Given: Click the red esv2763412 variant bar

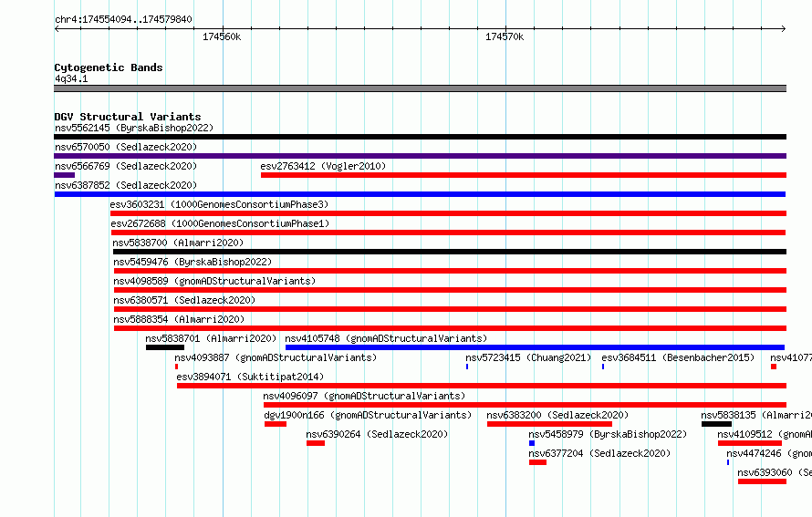Looking at the screenshot, I should pos(524,175).
